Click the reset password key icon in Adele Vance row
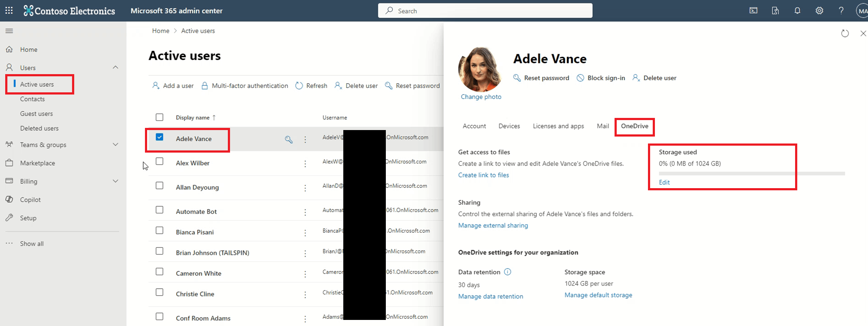The width and height of the screenshot is (868, 326). point(289,139)
